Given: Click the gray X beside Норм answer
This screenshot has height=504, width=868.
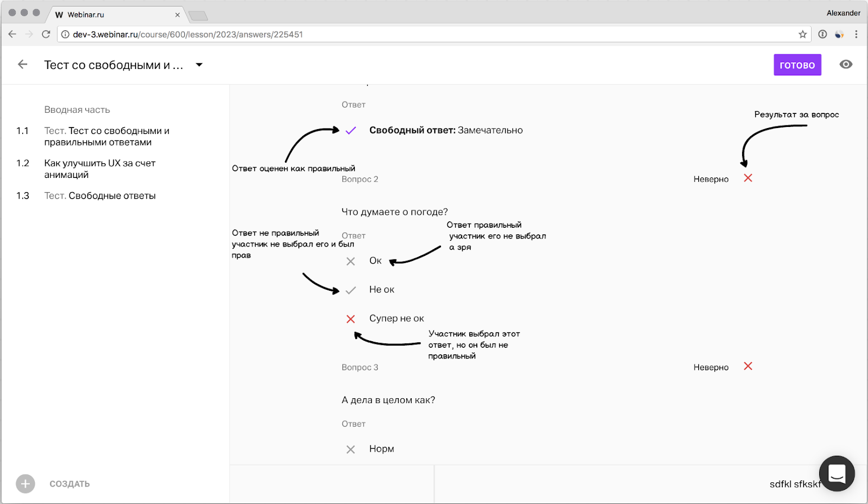Looking at the screenshot, I should coord(351,449).
